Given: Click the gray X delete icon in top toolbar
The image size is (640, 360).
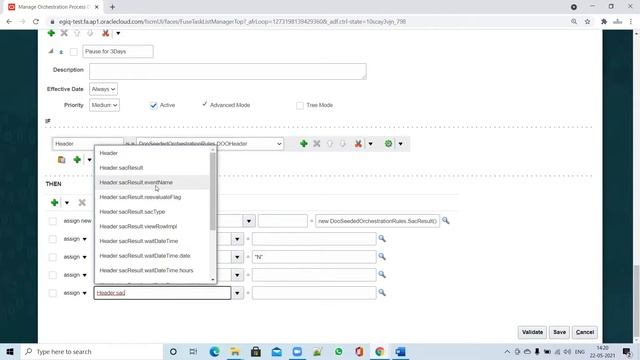Looking at the screenshot, I should pos(64,33).
